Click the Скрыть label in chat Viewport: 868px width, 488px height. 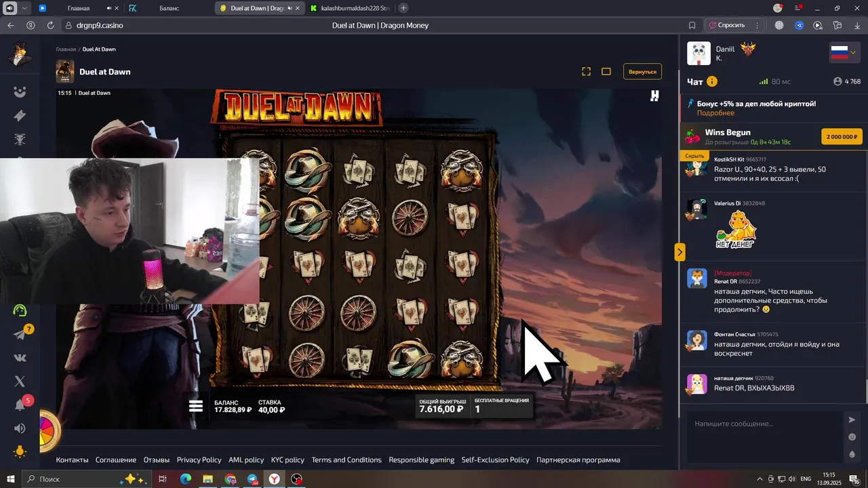694,156
